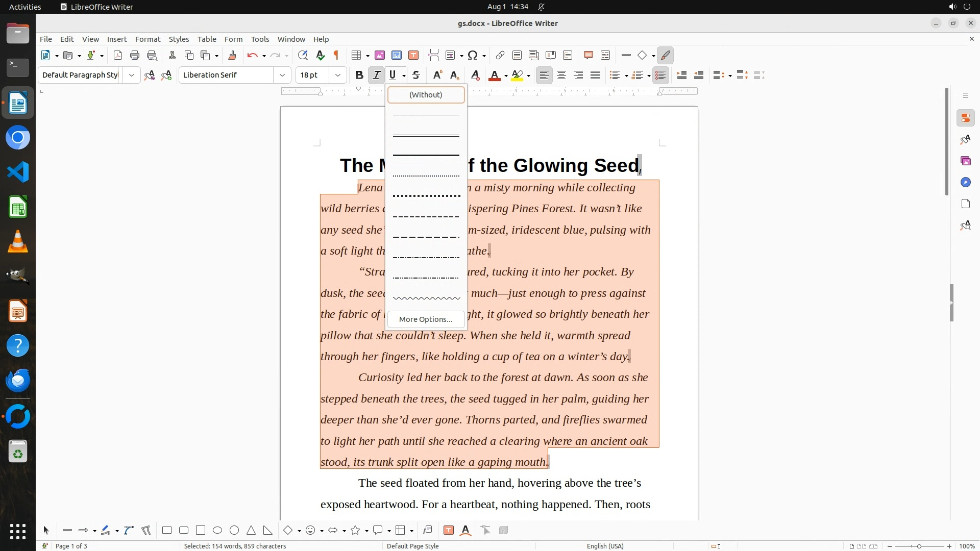Insert an image using the toolbar icon
Image resolution: width=980 pixels, height=551 pixels.
380,56
